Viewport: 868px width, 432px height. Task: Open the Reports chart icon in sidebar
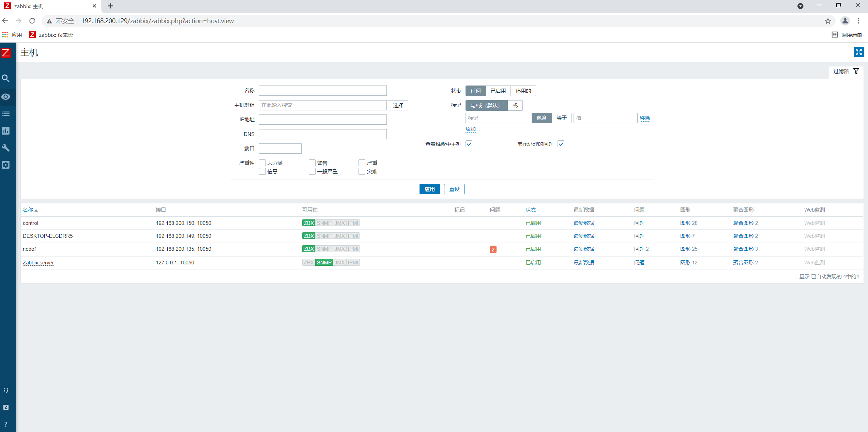(6, 131)
